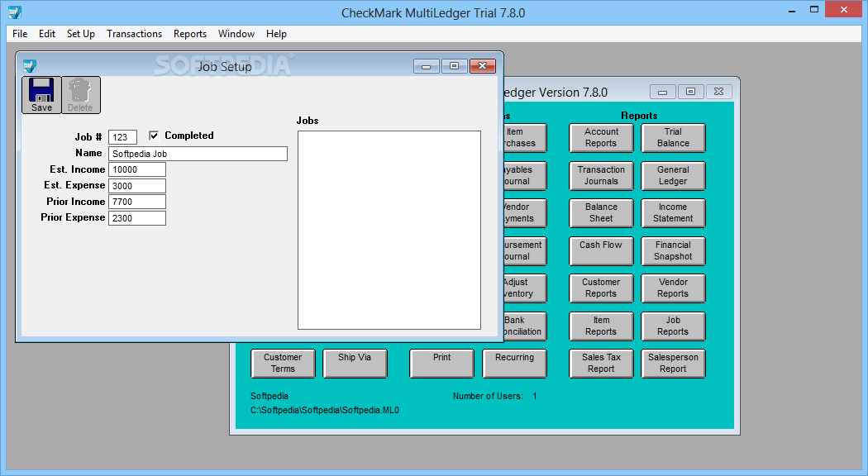Click the Number of Users label
Screen dimensions: 868x476
488,397
